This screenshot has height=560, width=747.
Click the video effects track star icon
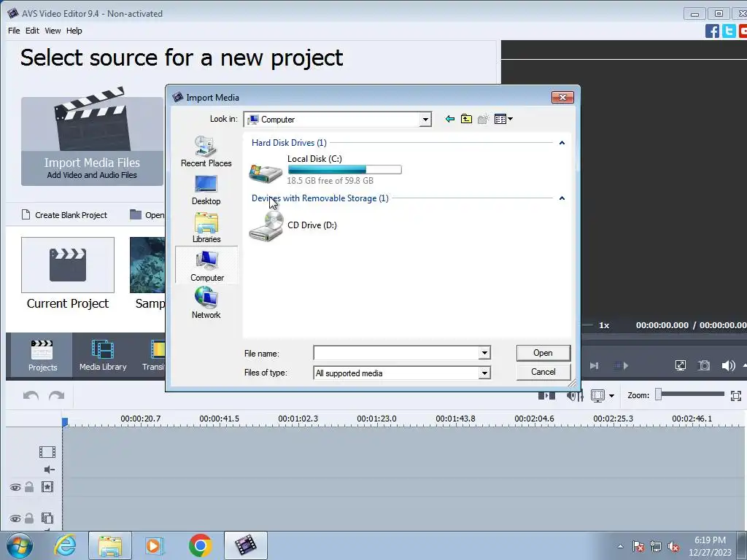(47, 486)
